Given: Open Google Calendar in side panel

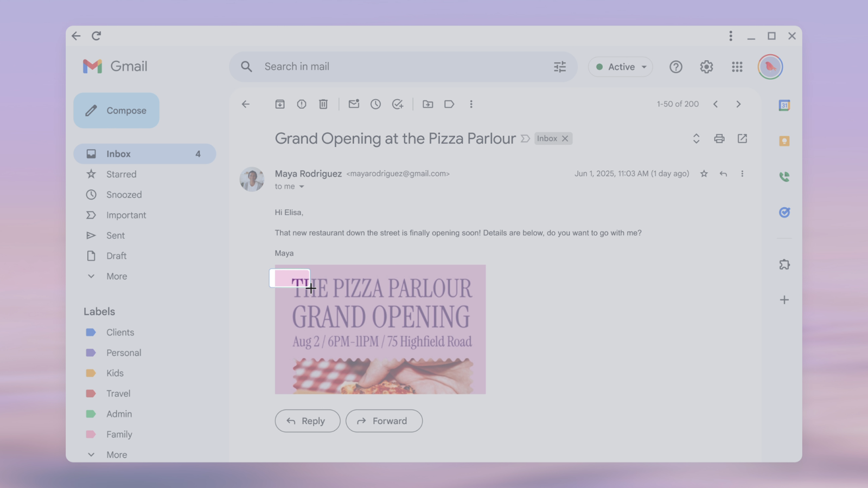Looking at the screenshot, I should pos(784,105).
